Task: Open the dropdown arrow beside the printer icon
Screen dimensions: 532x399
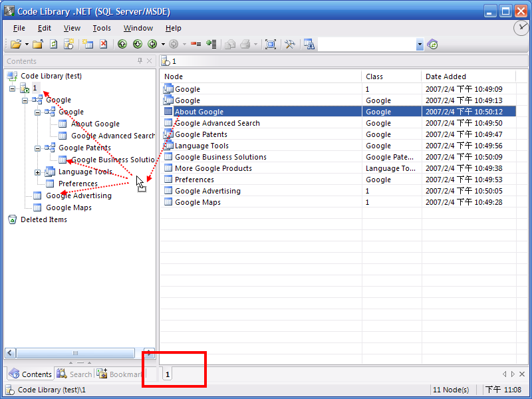Action: (x=255, y=44)
